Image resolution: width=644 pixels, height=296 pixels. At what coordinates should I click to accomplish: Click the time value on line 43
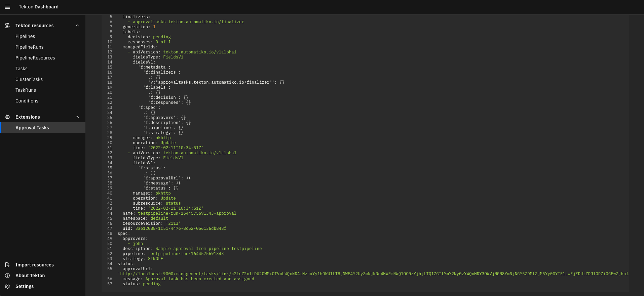click(176, 208)
